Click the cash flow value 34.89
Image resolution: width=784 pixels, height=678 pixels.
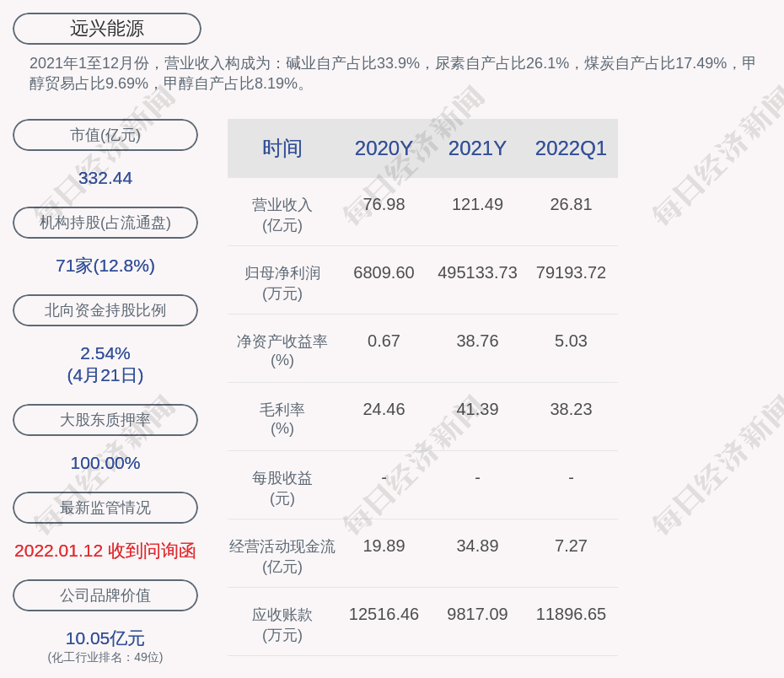[477, 546]
